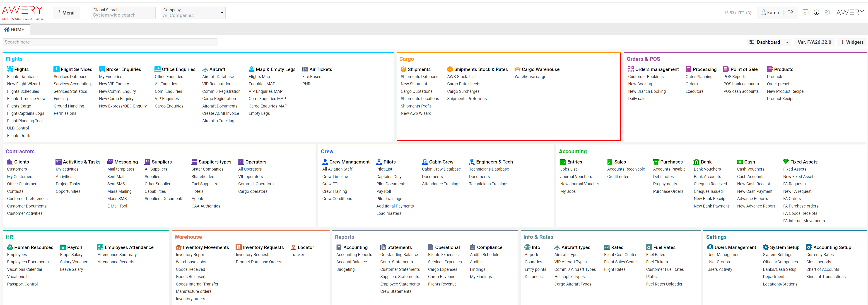Screen dimensions: 868x305
Task: Open the chat messages icon in header
Action: tap(805, 12)
